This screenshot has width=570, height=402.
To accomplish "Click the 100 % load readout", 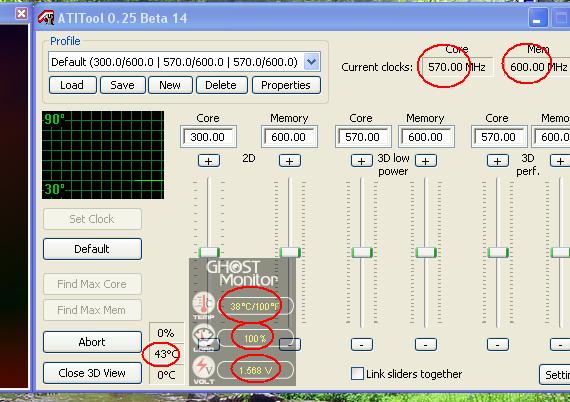I will 255,338.
